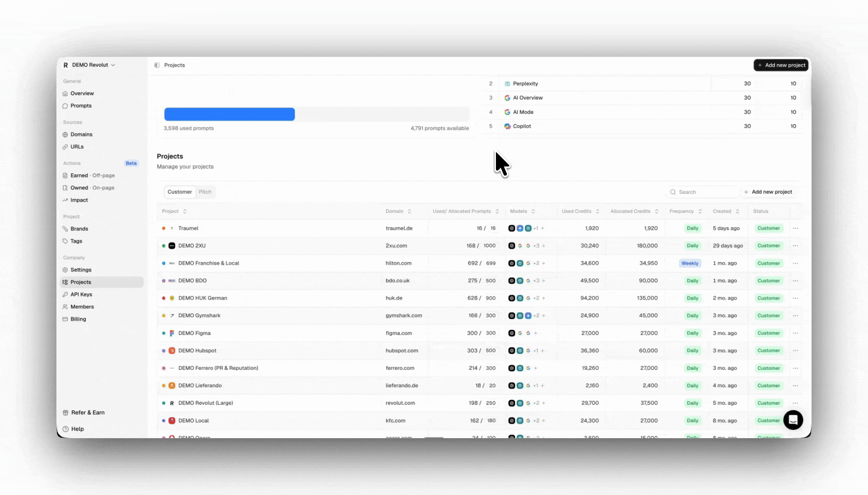
Task: Click Add new project beside the Search field
Action: [768, 192]
